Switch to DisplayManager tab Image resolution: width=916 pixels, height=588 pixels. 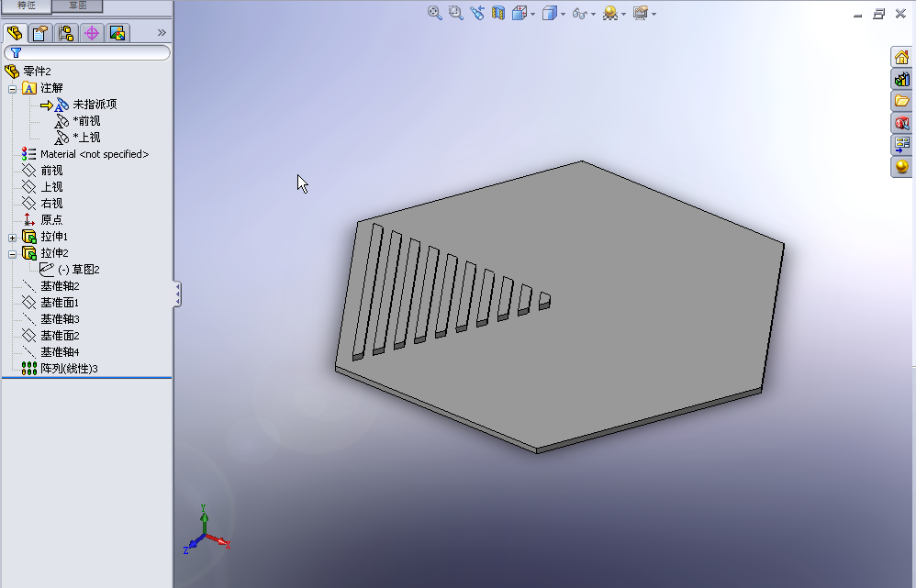[117, 33]
